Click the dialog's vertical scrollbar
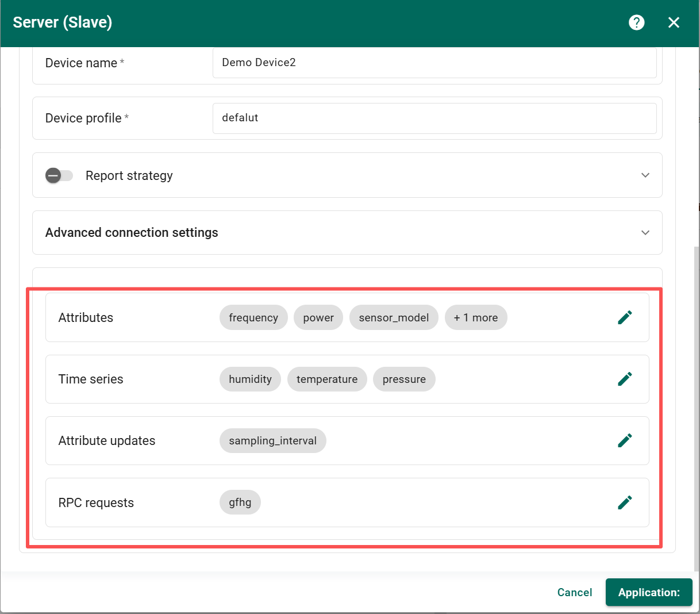700x614 pixels. tap(697, 402)
